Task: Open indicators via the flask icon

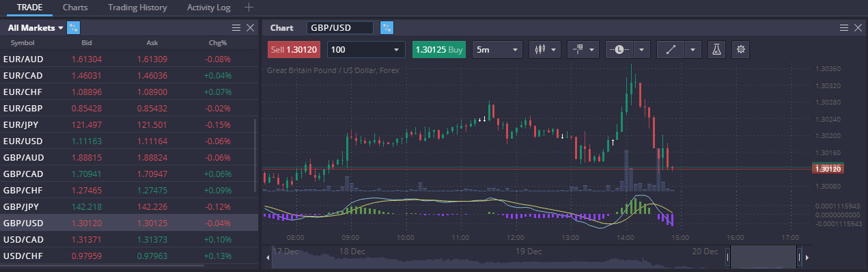Action: pyautogui.click(x=716, y=50)
